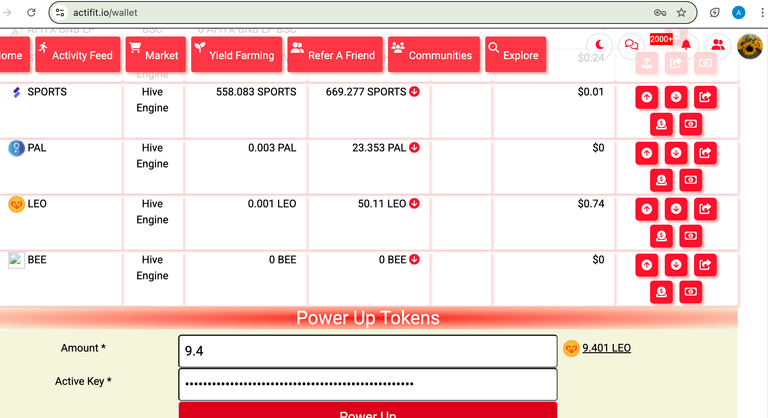This screenshot has width=768, height=418.
Task: Click the down-arrow power down icon in LEO row
Action: (676, 209)
